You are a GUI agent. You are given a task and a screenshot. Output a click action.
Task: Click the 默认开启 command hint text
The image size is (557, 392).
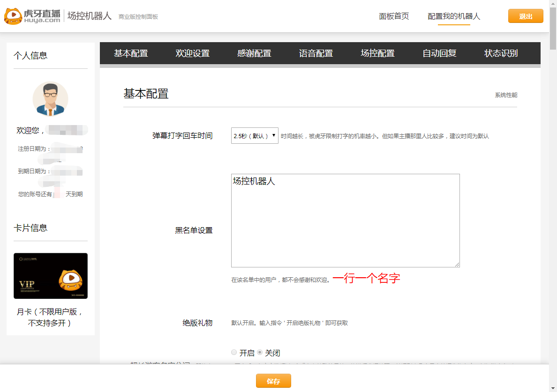[x=289, y=323]
